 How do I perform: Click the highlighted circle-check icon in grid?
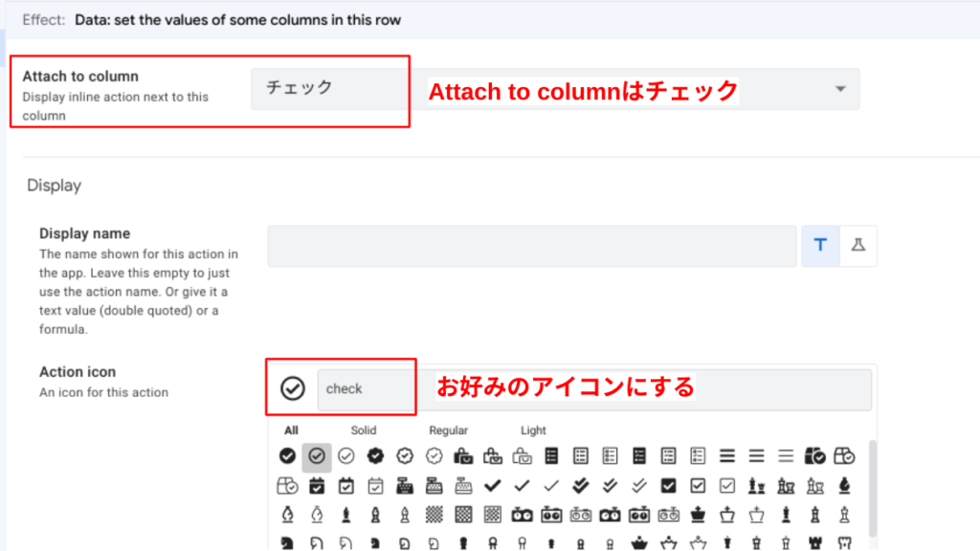coord(317,456)
